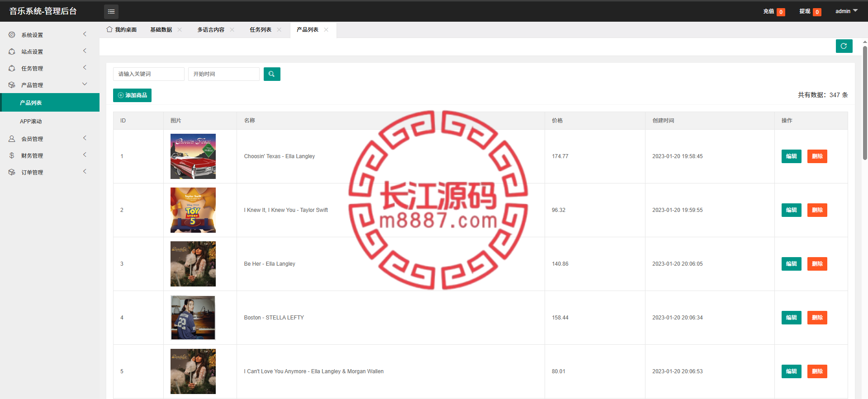Close the 多语言内容 tab
The image size is (868, 399).
click(232, 30)
